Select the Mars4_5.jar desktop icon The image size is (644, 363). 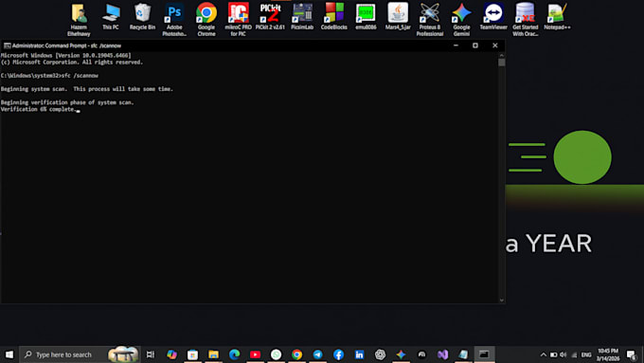tap(398, 16)
